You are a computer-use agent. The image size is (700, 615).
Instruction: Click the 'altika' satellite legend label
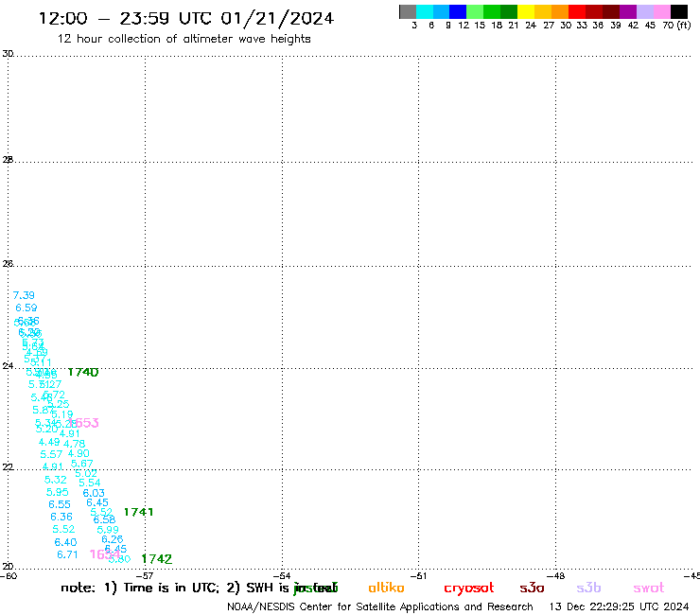click(x=386, y=588)
